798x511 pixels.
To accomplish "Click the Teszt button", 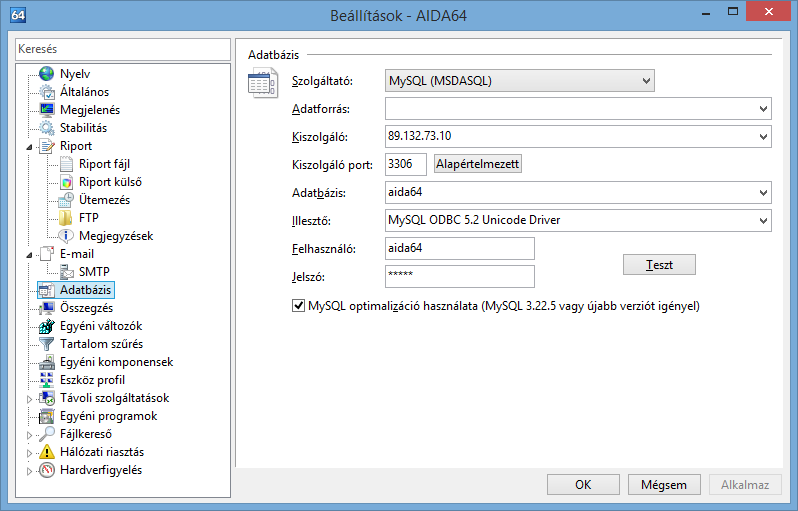I will (x=659, y=265).
